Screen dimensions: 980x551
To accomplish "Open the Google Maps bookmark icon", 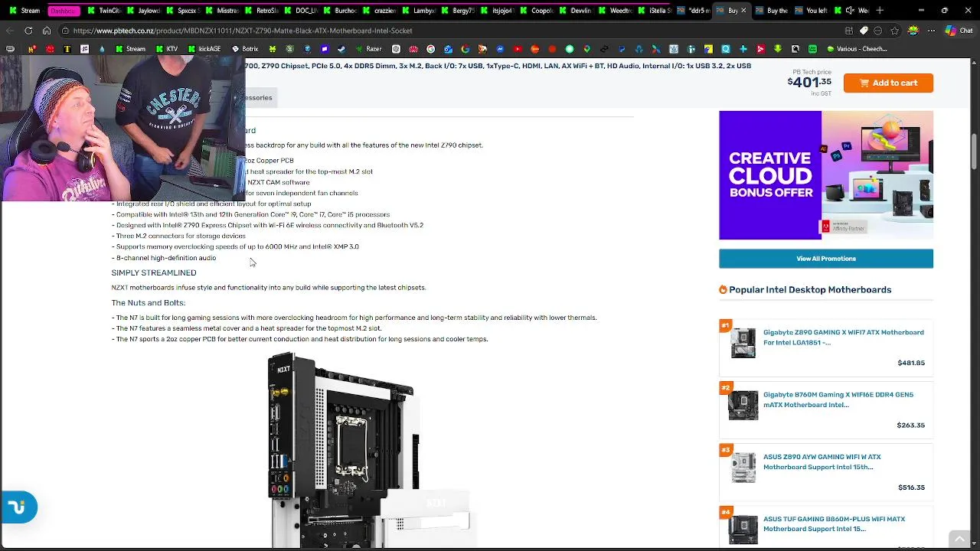I will [x=587, y=49].
